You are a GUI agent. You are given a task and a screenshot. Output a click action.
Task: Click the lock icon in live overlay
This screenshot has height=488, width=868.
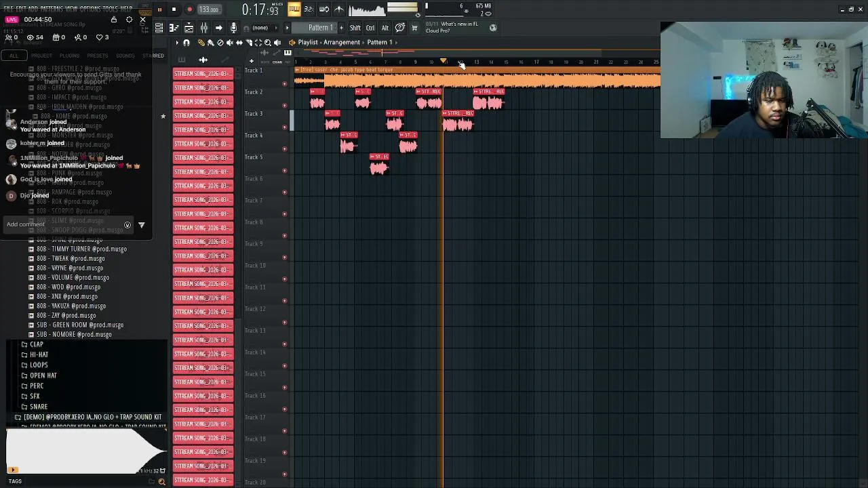click(x=114, y=19)
